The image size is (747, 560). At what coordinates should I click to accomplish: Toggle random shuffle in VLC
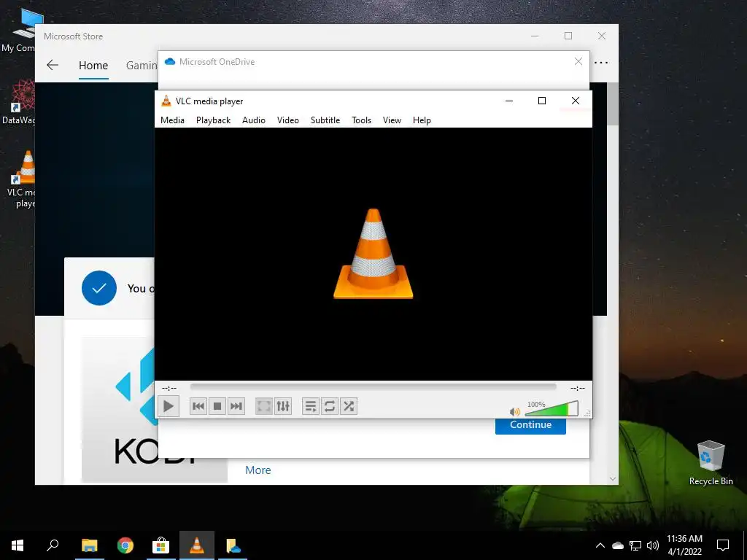point(349,406)
